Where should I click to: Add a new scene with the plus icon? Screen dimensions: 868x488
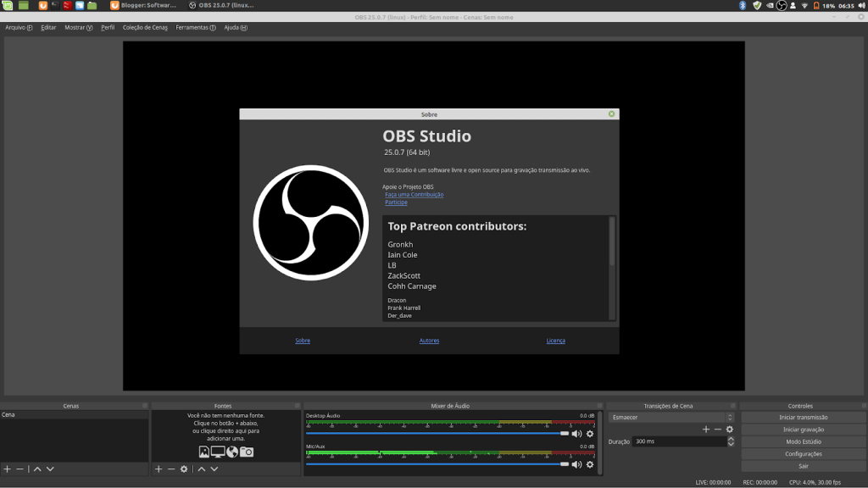click(7, 469)
